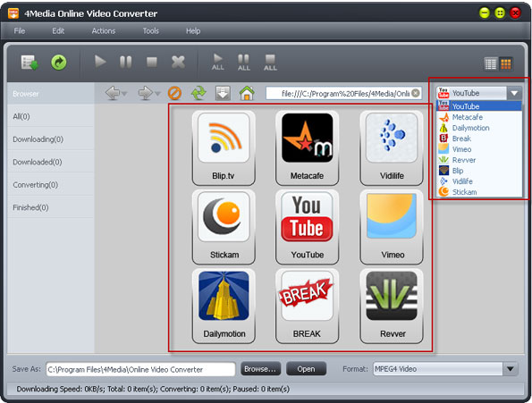Clear the address bar with the X button
532x403 pixels.
pos(415,93)
